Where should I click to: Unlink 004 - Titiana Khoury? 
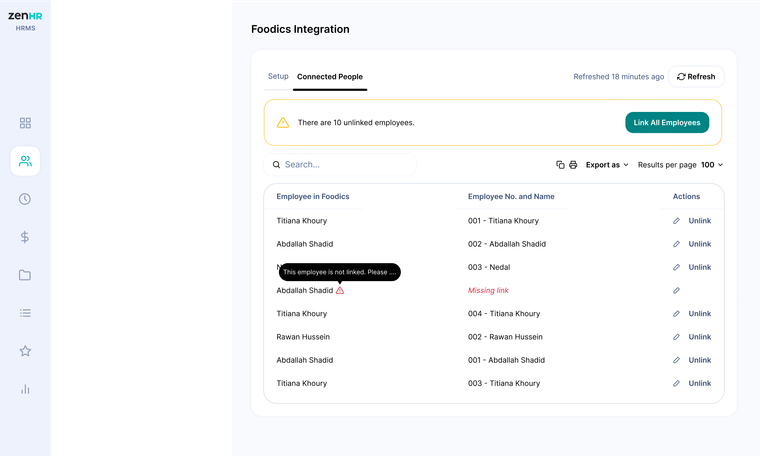point(699,314)
